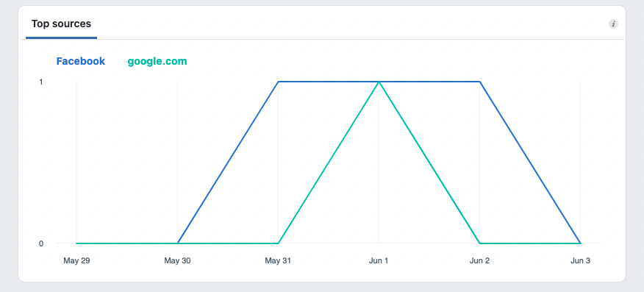Select the Jun 3 axis label

(x=580, y=261)
